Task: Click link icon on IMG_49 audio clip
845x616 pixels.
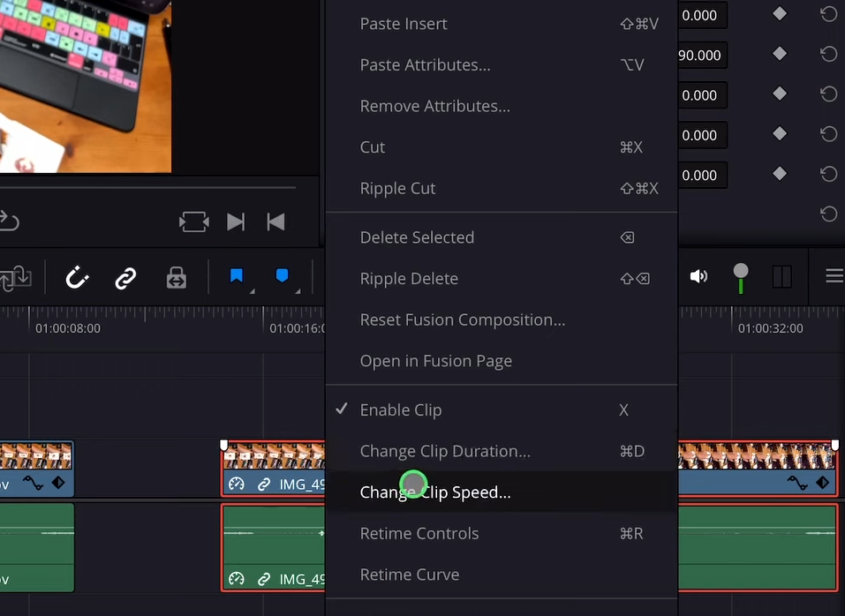Action: coord(263,579)
